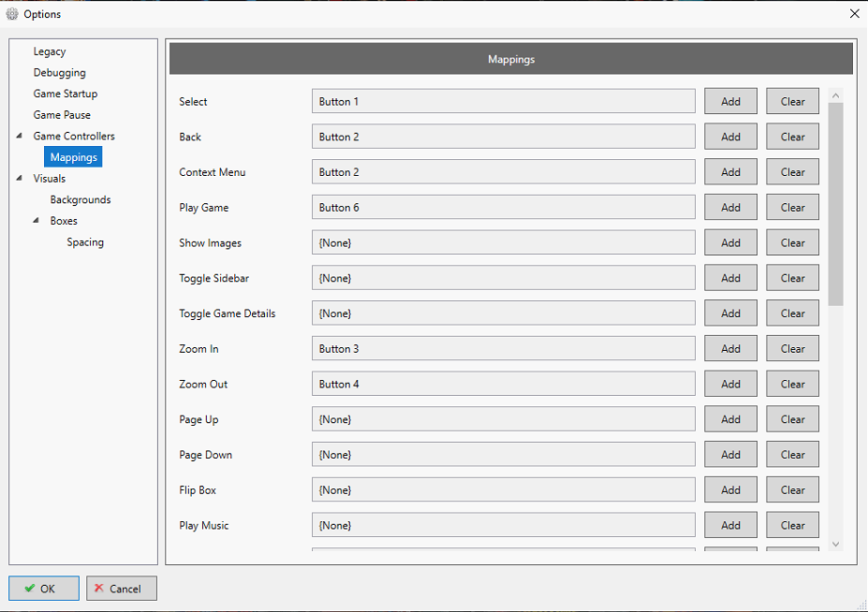Image resolution: width=868 pixels, height=612 pixels.
Task: Add a mapping for Show Images
Action: click(730, 243)
